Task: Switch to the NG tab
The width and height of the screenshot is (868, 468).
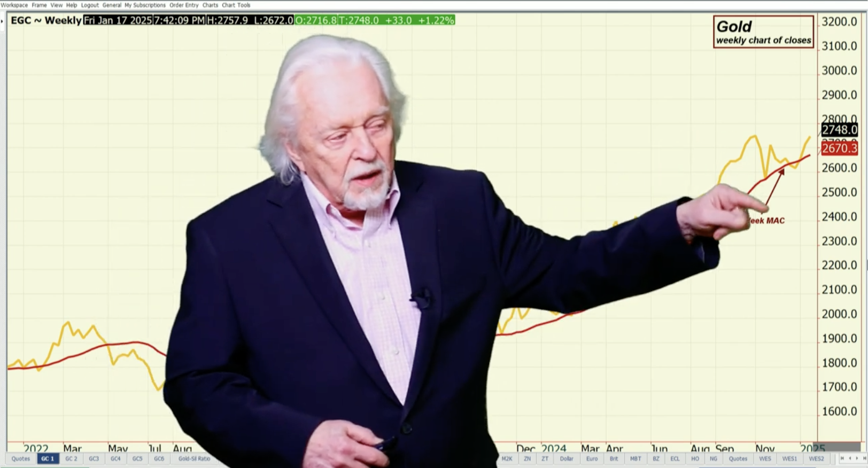Action: click(714, 458)
